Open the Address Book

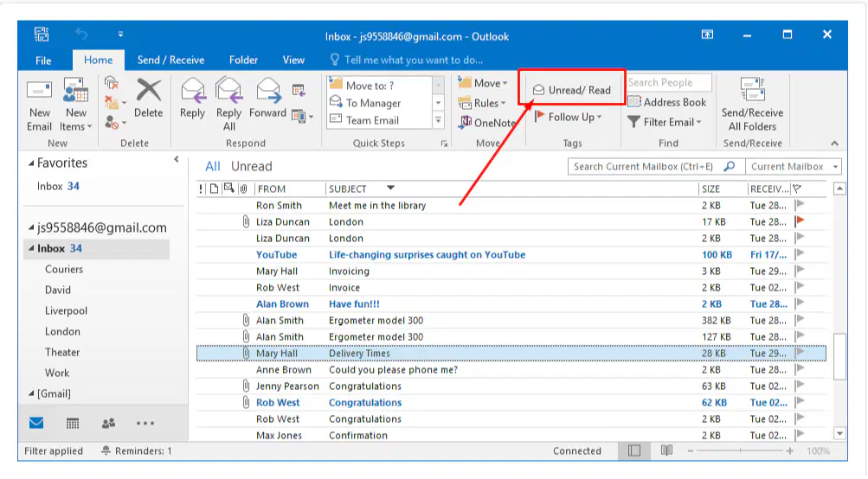pos(667,102)
